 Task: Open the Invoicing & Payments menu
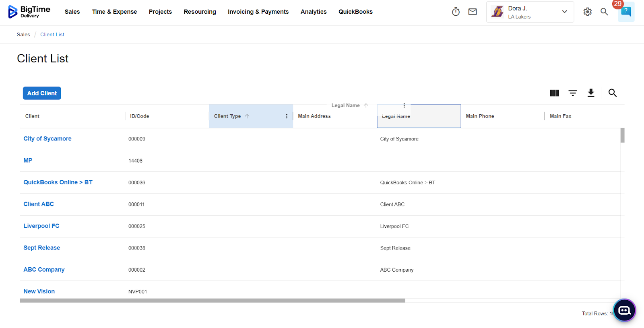258,12
